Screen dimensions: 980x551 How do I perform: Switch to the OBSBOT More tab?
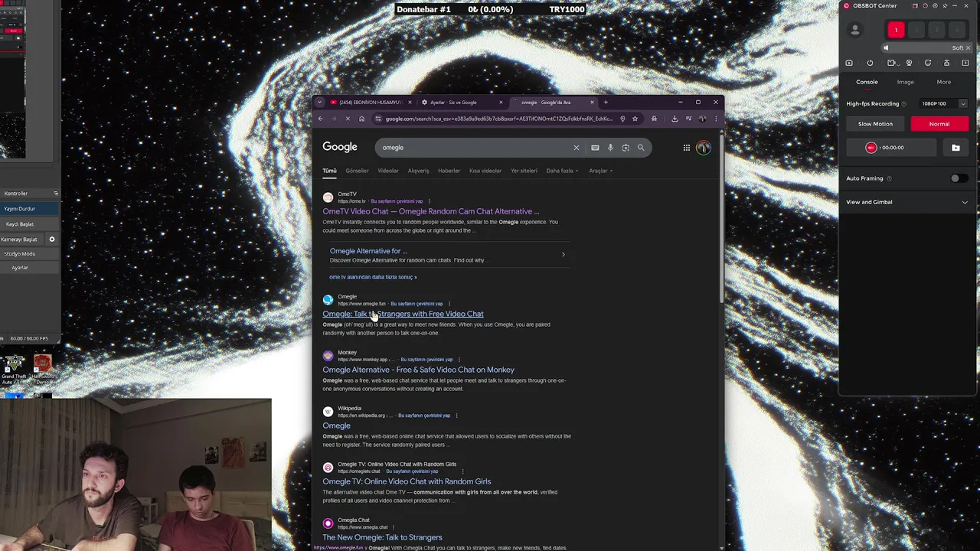(943, 82)
